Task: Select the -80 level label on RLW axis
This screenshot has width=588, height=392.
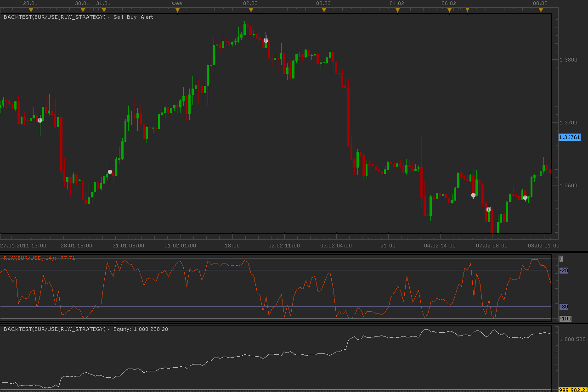Action: pyautogui.click(x=564, y=307)
